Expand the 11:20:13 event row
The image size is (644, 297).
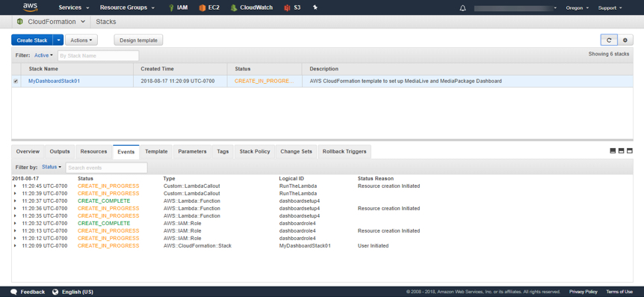(x=15, y=230)
